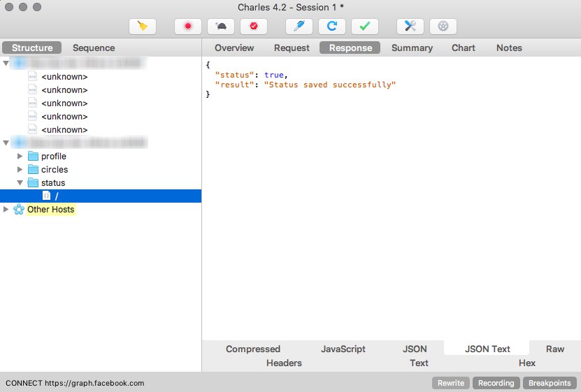The image size is (581, 392).
Task: Expand the circles folder
Action: click(20, 170)
